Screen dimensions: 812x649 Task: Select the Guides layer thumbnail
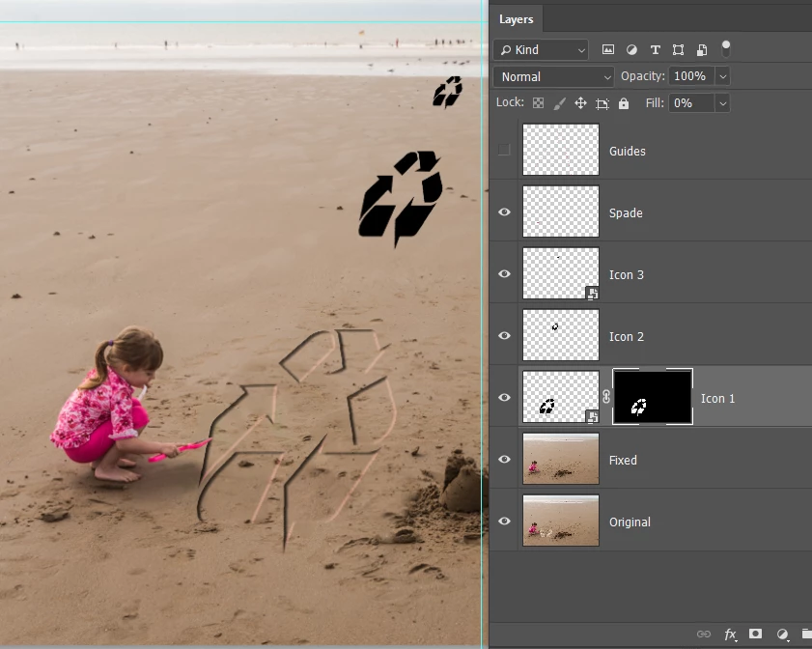[x=561, y=149]
